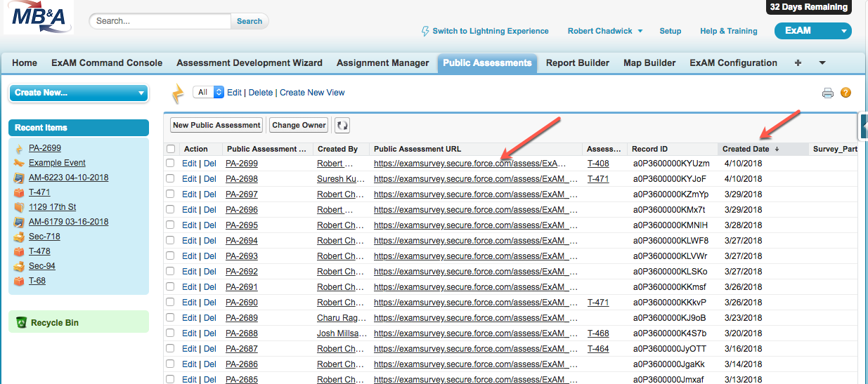Check the box for row PA-2695
This screenshot has height=384, width=868.
[x=170, y=225]
